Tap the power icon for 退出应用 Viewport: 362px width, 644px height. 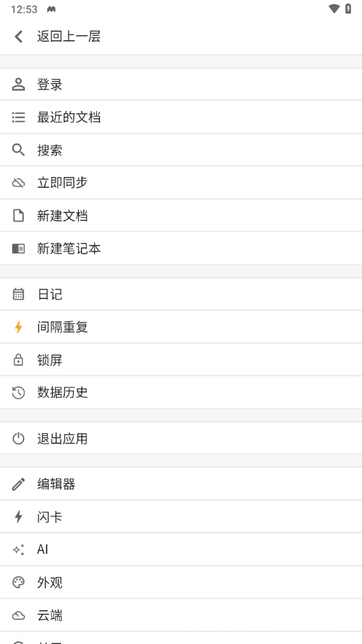click(x=18, y=438)
